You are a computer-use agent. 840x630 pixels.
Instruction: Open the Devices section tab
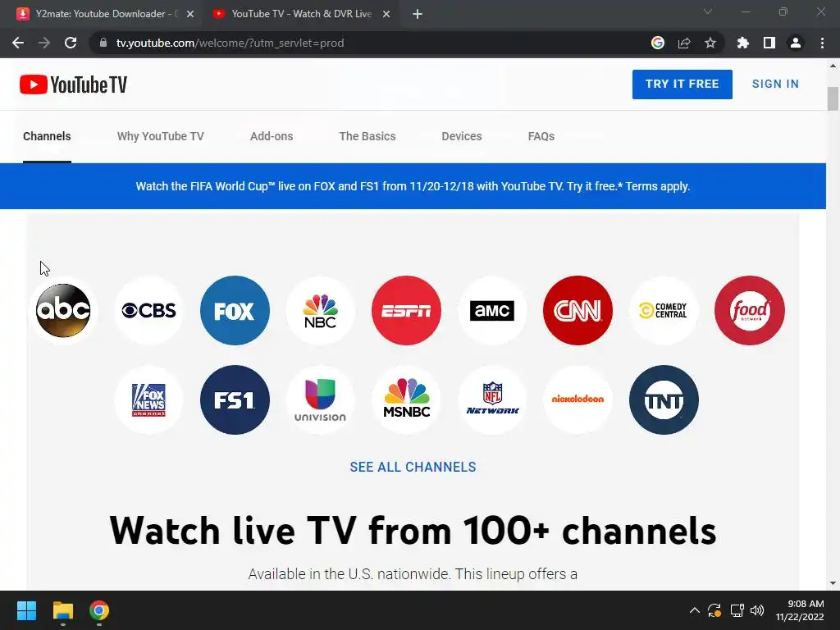point(462,136)
